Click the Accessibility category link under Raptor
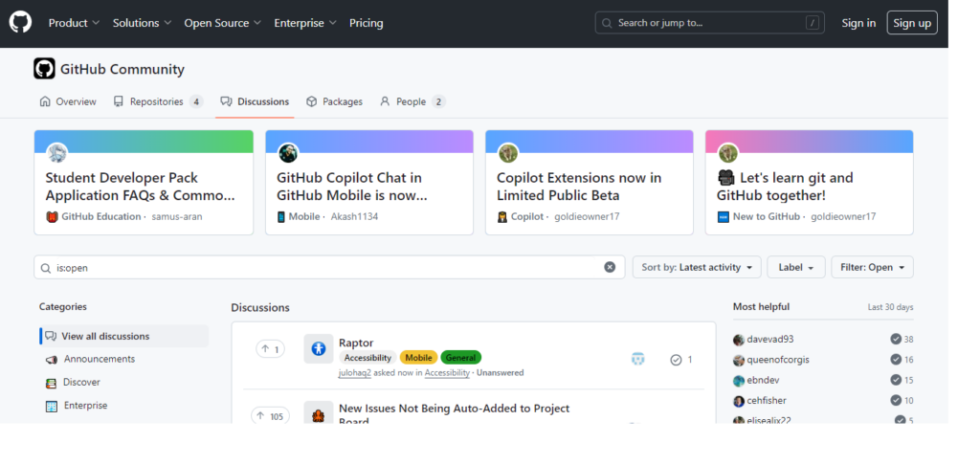Screen dimensions: 980x465 click(x=447, y=373)
